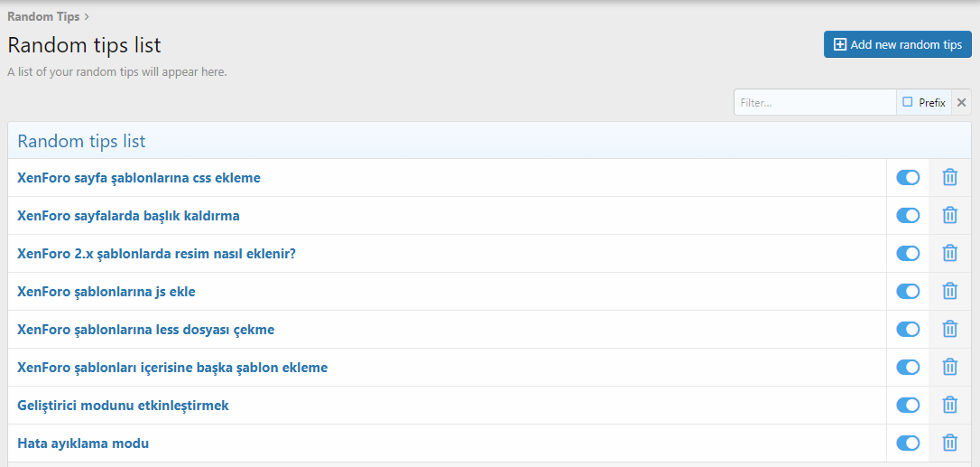This screenshot has height=467, width=980.
Task: Open "XenForo şablonlarına less dosyası çekme" entry
Action: 145,330
